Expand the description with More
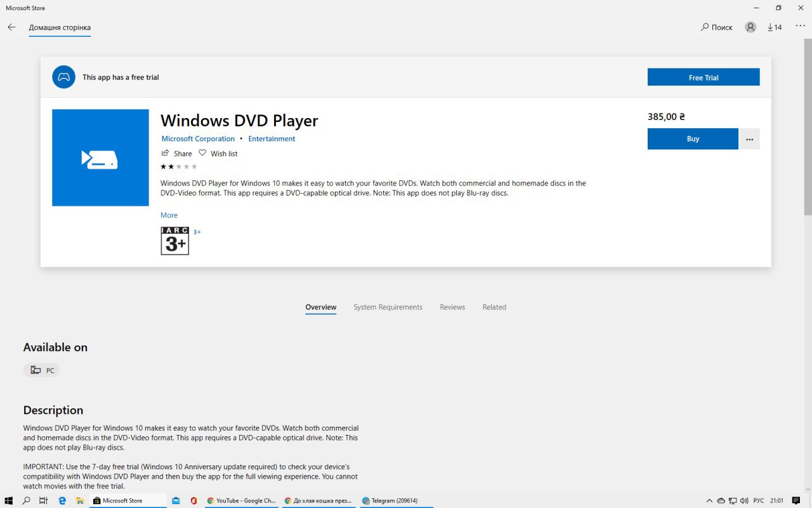 point(169,215)
